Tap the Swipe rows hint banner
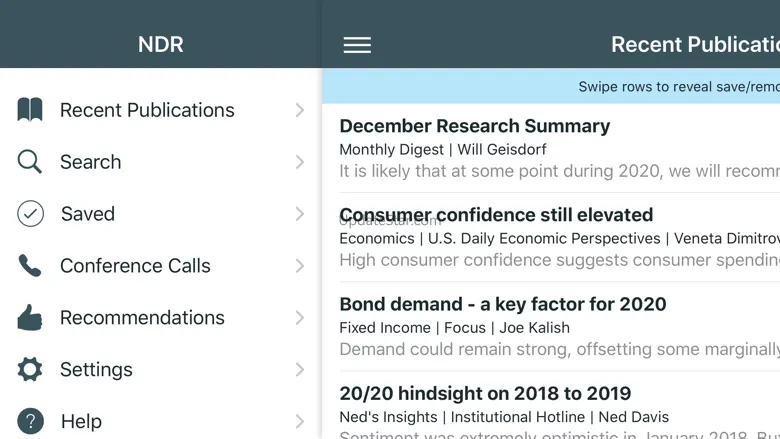This screenshot has height=439, width=780. tap(551, 87)
